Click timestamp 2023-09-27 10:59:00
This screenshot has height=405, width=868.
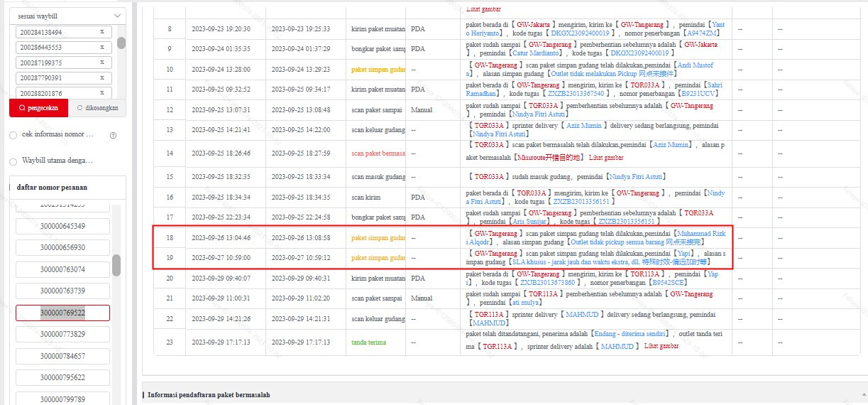pos(221,258)
